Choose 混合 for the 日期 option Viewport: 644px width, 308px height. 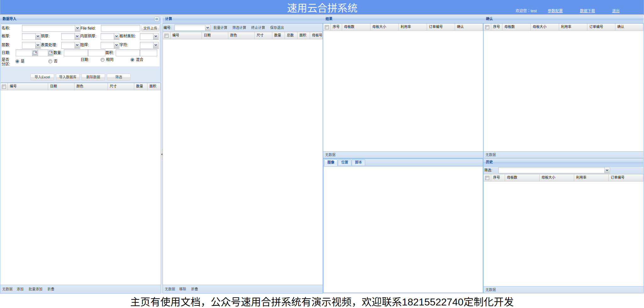pyautogui.click(x=132, y=60)
